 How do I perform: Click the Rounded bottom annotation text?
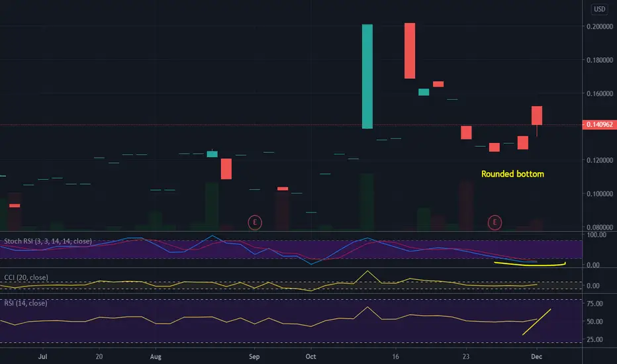pos(512,174)
